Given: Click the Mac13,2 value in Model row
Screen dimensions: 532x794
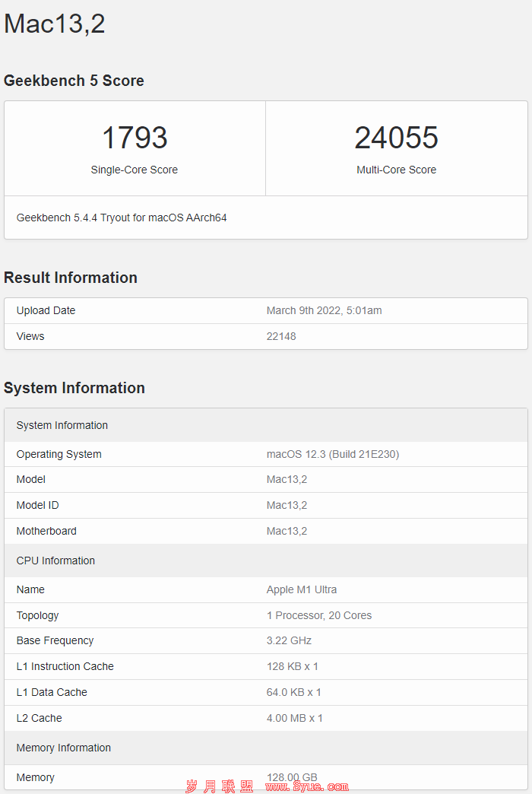Looking at the screenshot, I should click(x=287, y=480).
